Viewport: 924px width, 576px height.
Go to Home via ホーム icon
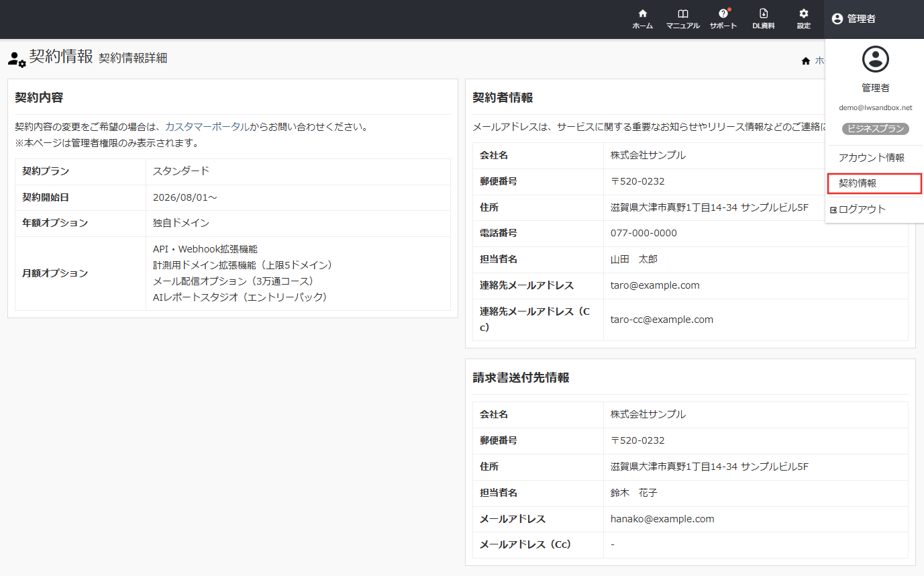[x=642, y=19]
